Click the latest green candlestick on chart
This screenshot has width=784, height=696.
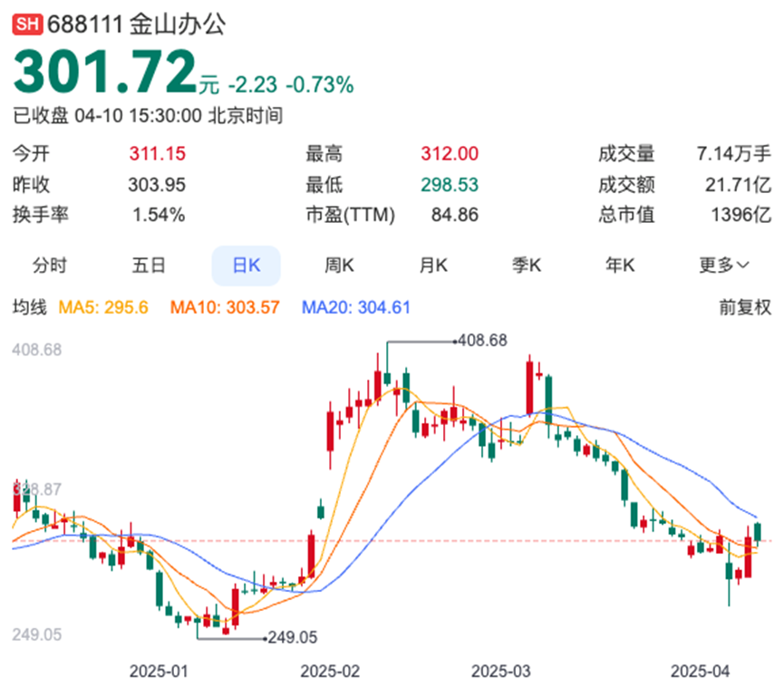pos(758,533)
